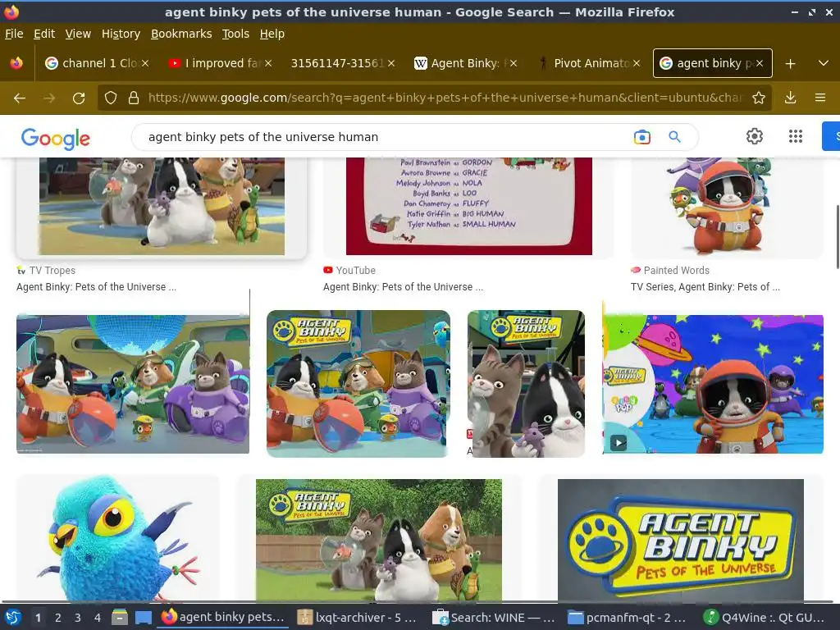The height and width of the screenshot is (630, 840).
Task: Close the Pivot Animator tab
Action: 637,63
